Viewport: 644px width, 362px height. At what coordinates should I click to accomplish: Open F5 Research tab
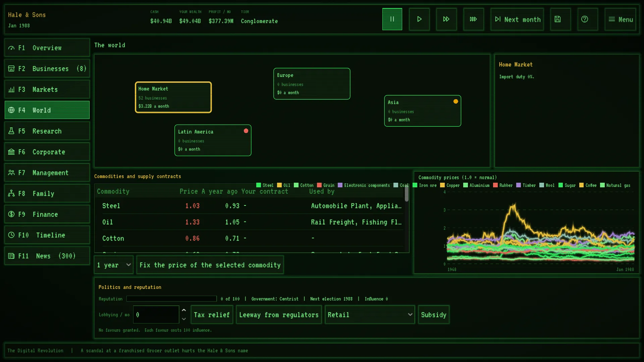47,131
